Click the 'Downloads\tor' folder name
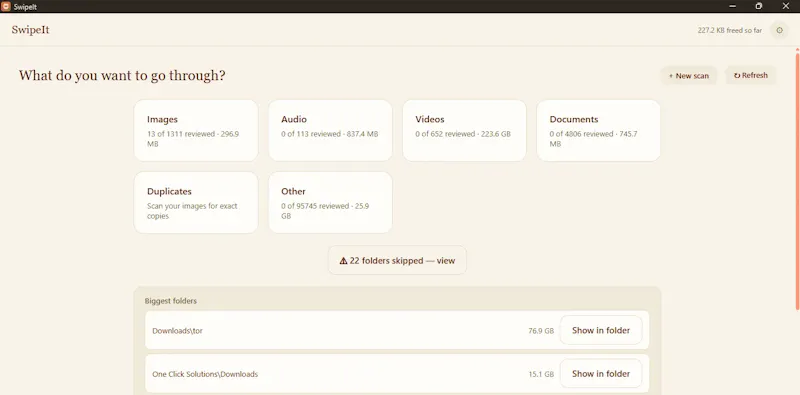800x395 pixels. click(x=178, y=331)
